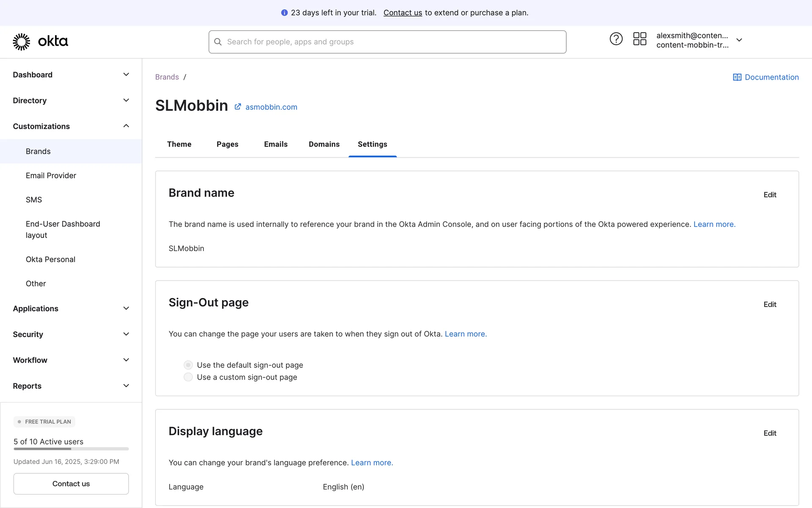This screenshot has width=812, height=508.
Task: Click the active users progress bar
Action: (71, 449)
